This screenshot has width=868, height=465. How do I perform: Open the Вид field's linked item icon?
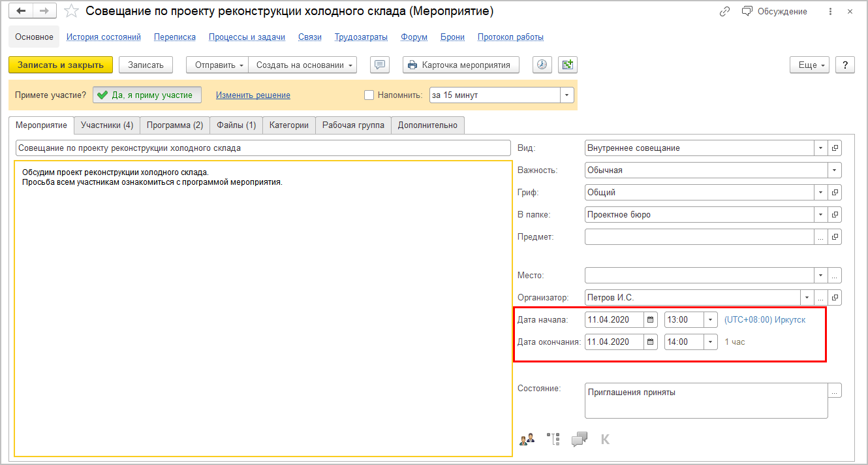pyautogui.click(x=835, y=148)
